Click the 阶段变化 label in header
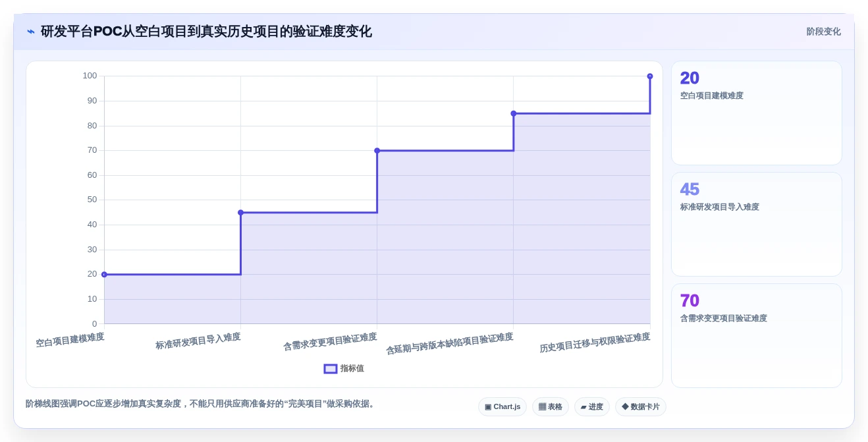868x442 pixels. click(x=823, y=32)
